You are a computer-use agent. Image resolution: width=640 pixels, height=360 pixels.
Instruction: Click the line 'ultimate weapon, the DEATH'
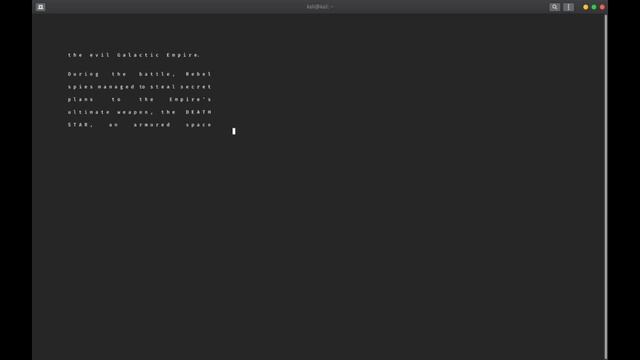(x=140, y=112)
